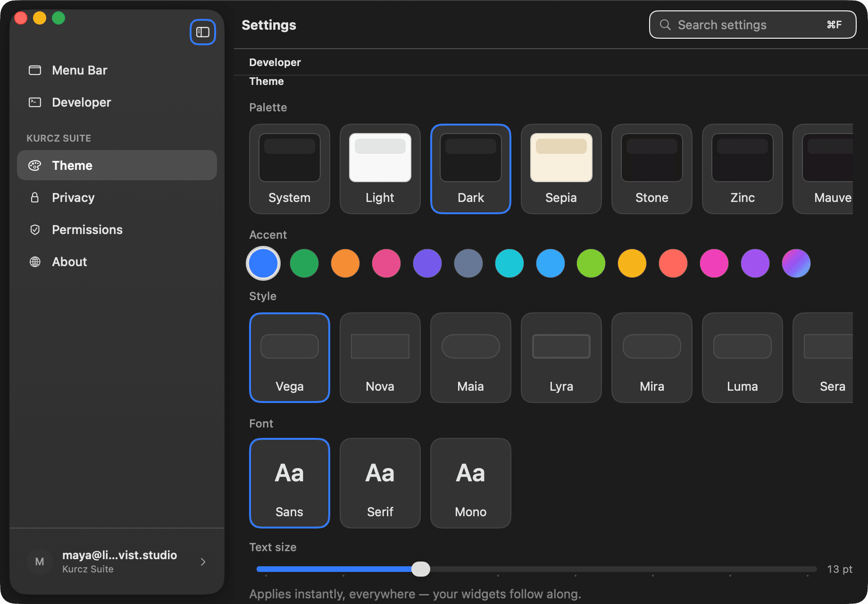
Task: Select the amber yellow accent color
Action: coord(632,263)
